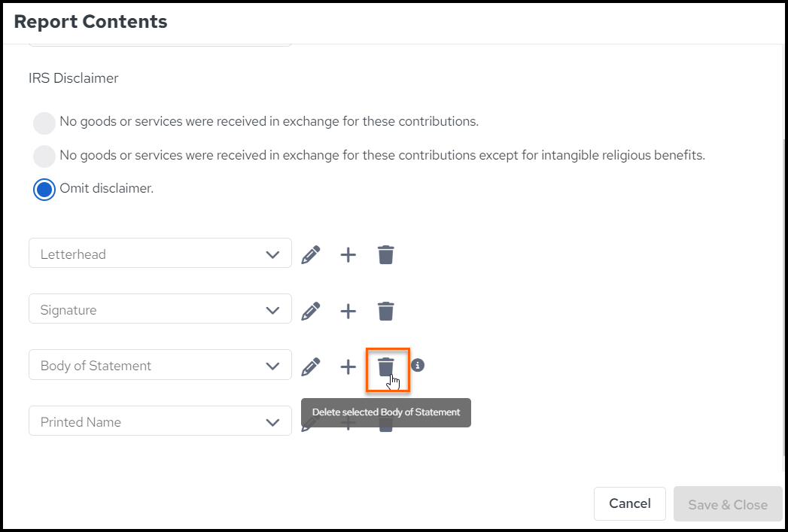Delete selected Body of Statement trash icon
Viewport: 788px width, 532px height.
(x=386, y=366)
